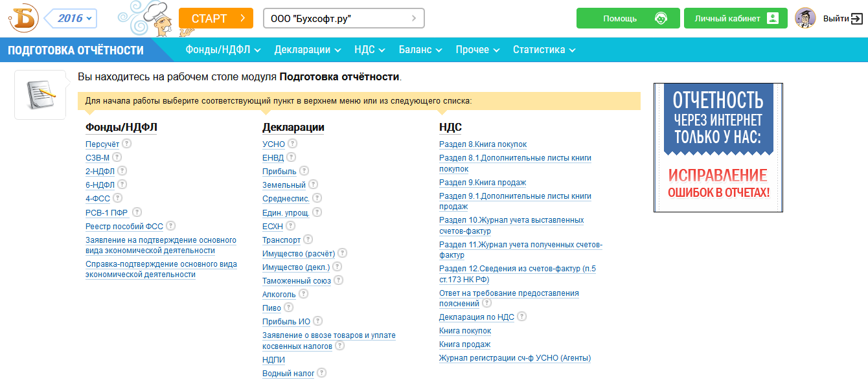The height and width of the screenshot is (382, 868).
Task: Click help icon next to 6-НДФЛ
Action: [x=122, y=185]
